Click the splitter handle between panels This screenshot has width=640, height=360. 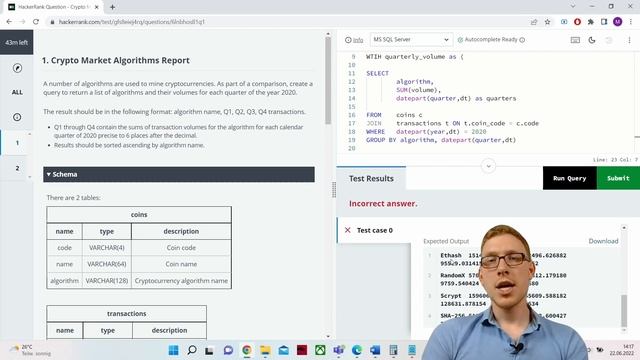point(334,190)
